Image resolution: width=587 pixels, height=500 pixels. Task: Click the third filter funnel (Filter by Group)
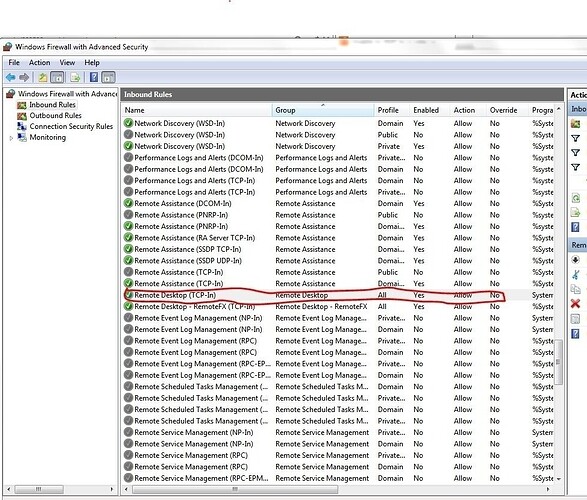(575, 167)
